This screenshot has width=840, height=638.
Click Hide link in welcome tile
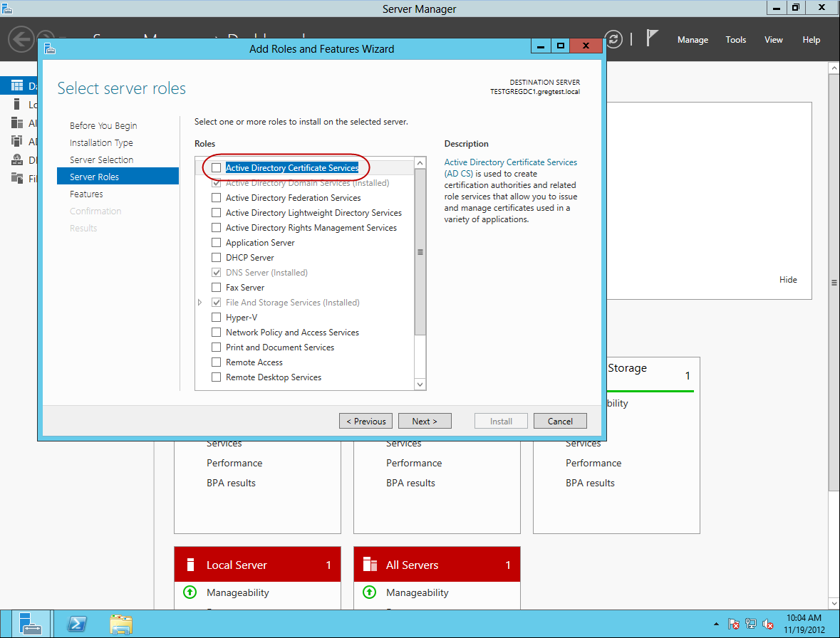pos(787,279)
